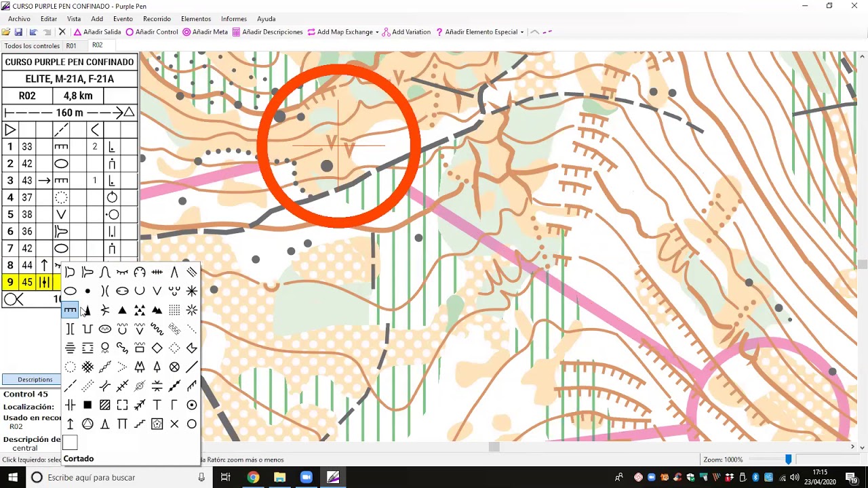Adjust the zoom slider handle
The image size is (868, 488).
(788, 460)
